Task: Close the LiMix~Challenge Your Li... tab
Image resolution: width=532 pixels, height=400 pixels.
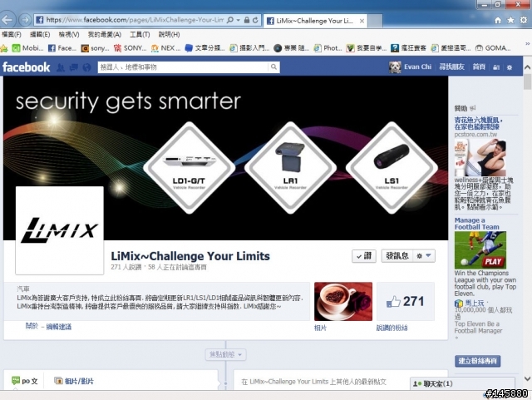Action: click(x=362, y=21)
